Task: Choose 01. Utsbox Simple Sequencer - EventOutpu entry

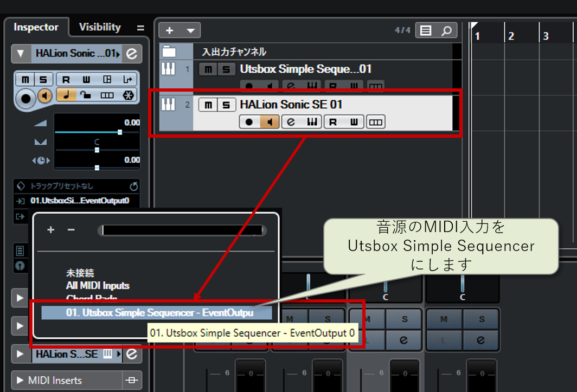Action: pos(157,313)
